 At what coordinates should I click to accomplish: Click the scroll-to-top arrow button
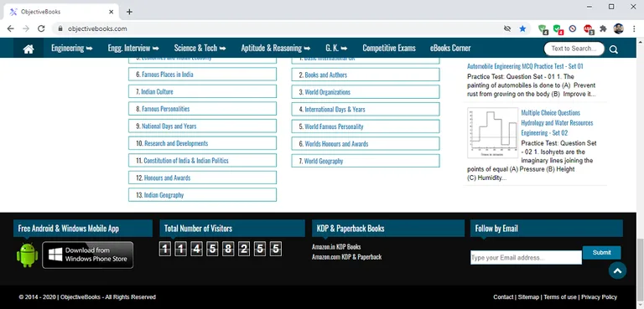(617, 270)
